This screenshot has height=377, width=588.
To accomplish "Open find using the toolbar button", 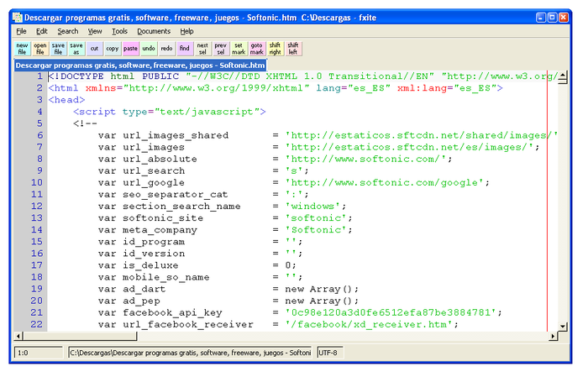I will pyautogui.click(x=184, y=49).
